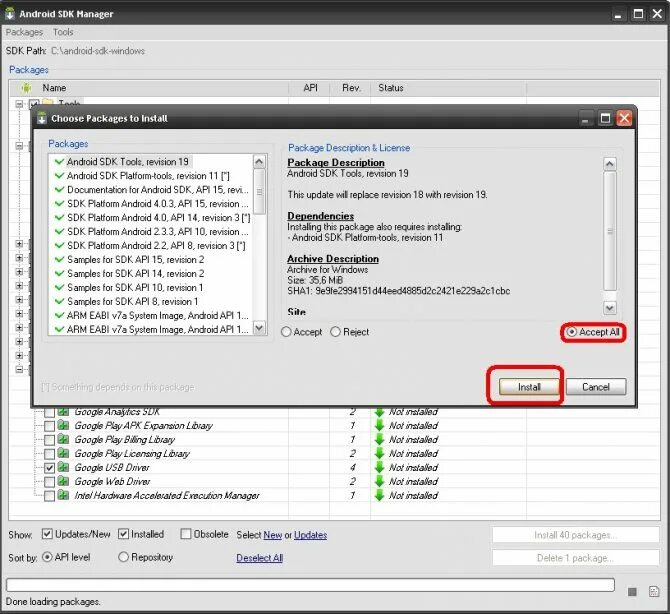Viewport: 670px width, 614px height.
Task: Click the Install button in the dialog
Action: pyautogui.click(x=529, y=387)
